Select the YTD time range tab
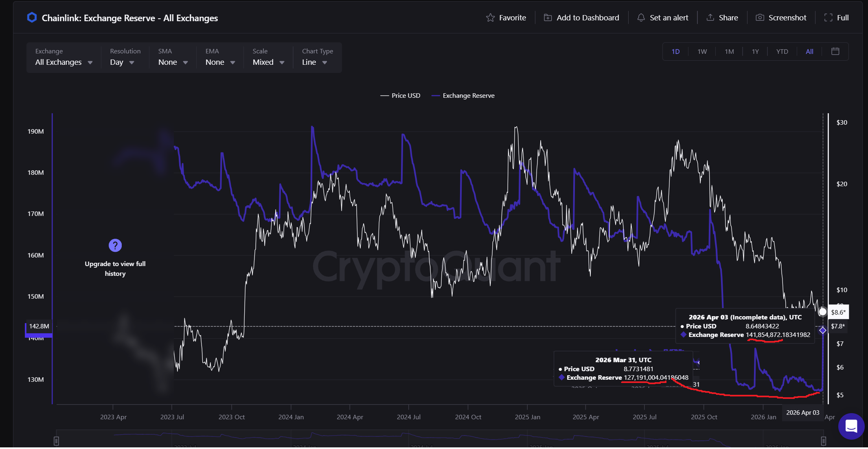The height and width of the screenshot is (449, 868). [x=782, y=52]
